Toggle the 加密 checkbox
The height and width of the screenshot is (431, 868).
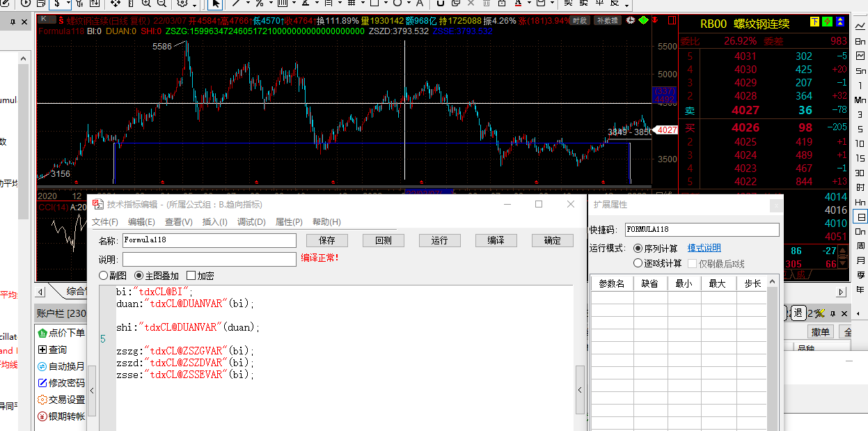pyautogui.click(x=200, y=276)
